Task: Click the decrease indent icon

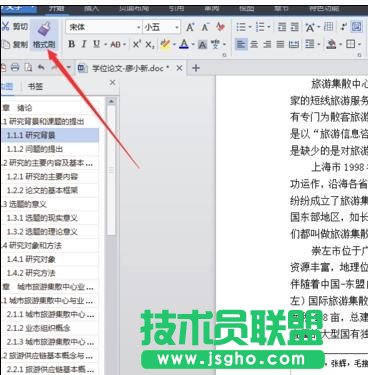Action: tap(282, 27)
